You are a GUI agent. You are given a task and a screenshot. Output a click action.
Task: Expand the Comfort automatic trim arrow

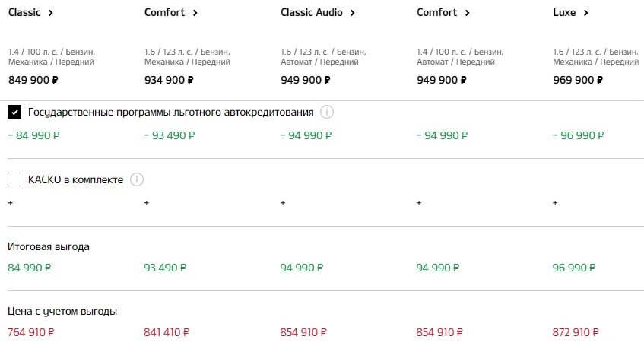pyautogui.click(x=467, y=13)
